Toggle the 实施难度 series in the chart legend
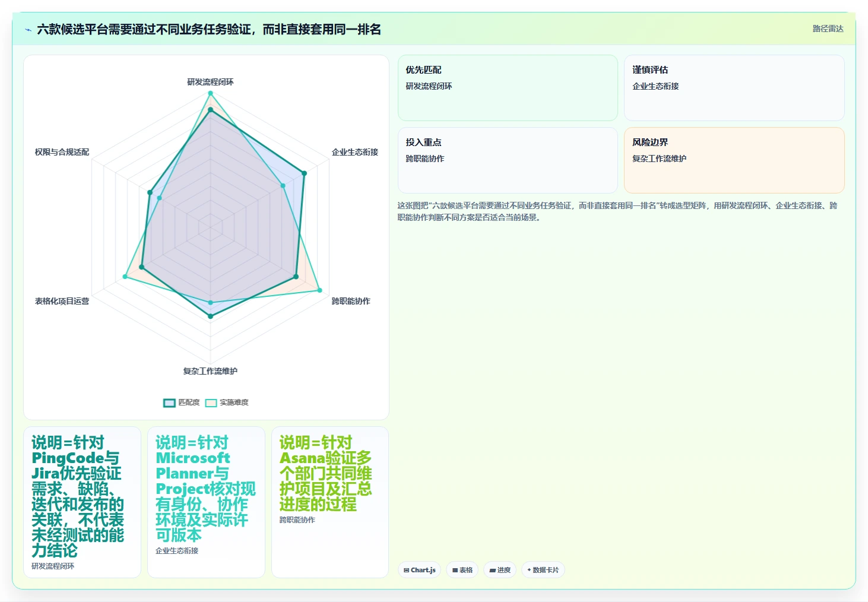 227,403
